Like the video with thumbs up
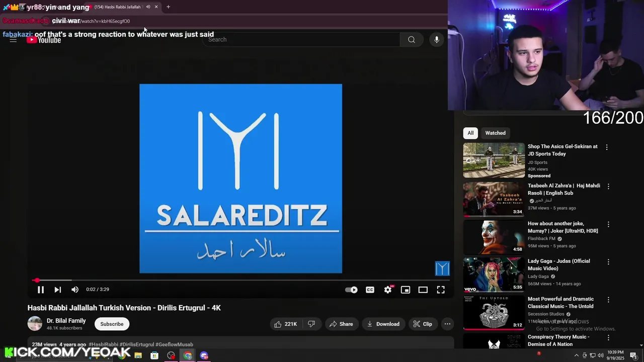This screenshot has height=362, width=644. pyautogui.click(x=285, y=324)
